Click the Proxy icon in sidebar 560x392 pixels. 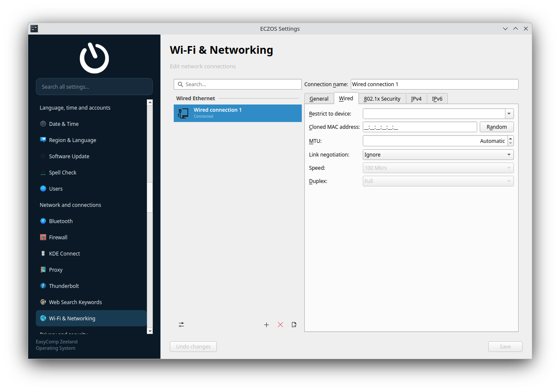(x=43, y=270)
